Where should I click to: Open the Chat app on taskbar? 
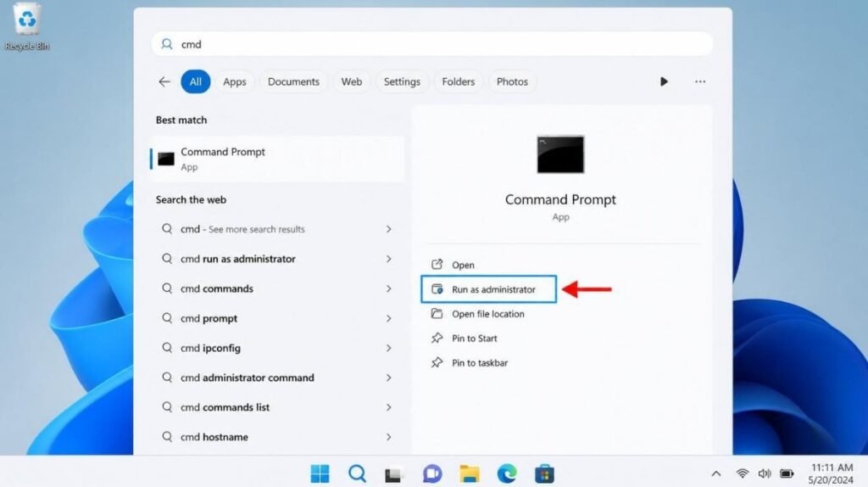(x=431, y=473)
